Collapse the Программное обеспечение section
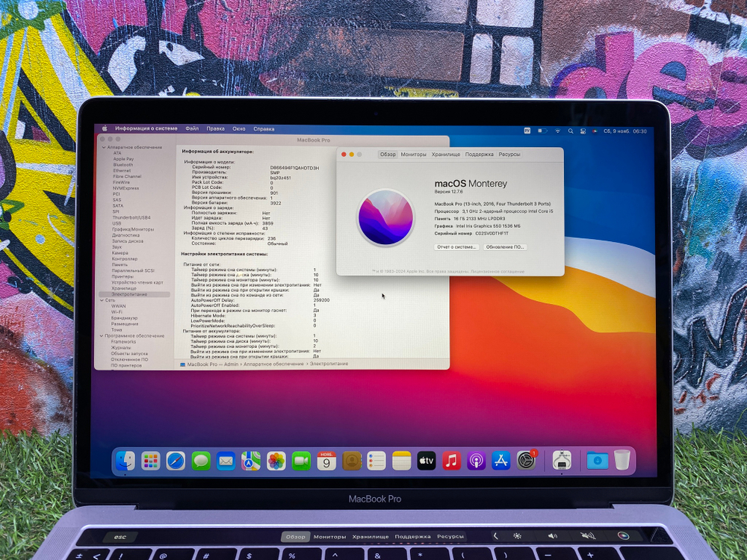The height and width of the screenshot is (560, 747). 101,335
